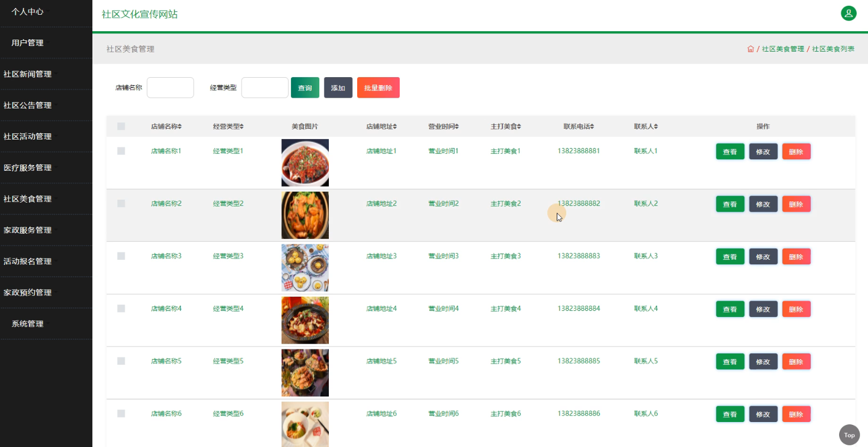Image resolution: width=868 pixels, height=447 pixels.
Task: View details of 店铺名称1 with 查看
Action: 730,151
